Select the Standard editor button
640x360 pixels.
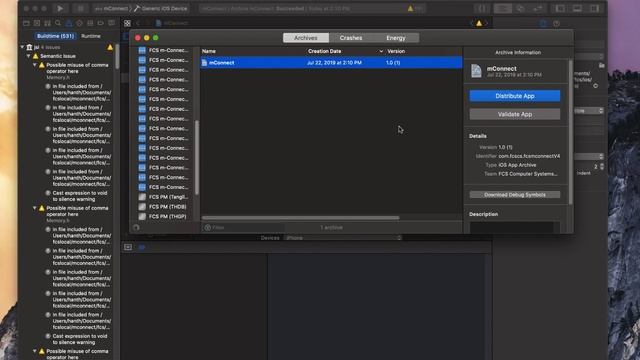tap(503, 8)
